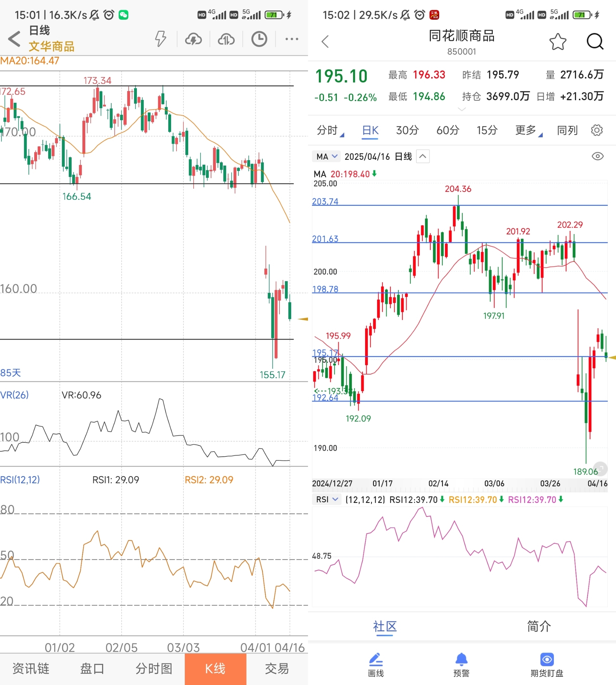Tap the 155.17 low marker
Screen dimensions: 616x685
pos(273,375)
